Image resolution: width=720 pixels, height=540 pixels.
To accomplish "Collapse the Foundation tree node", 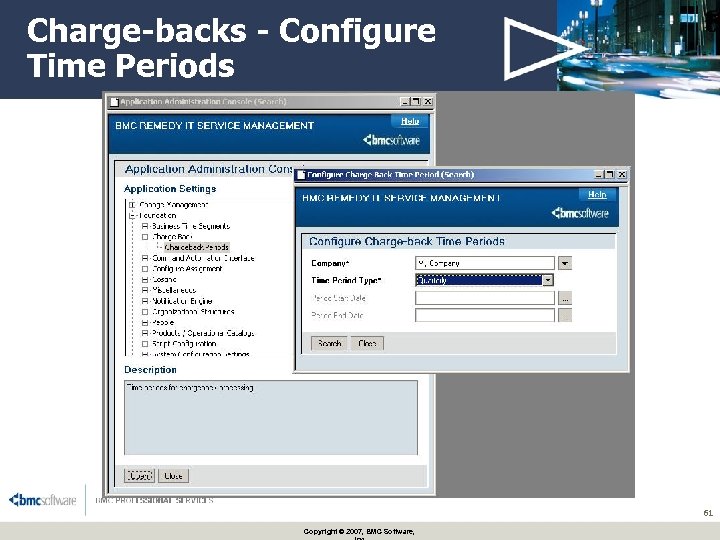I will pos(132,215).
